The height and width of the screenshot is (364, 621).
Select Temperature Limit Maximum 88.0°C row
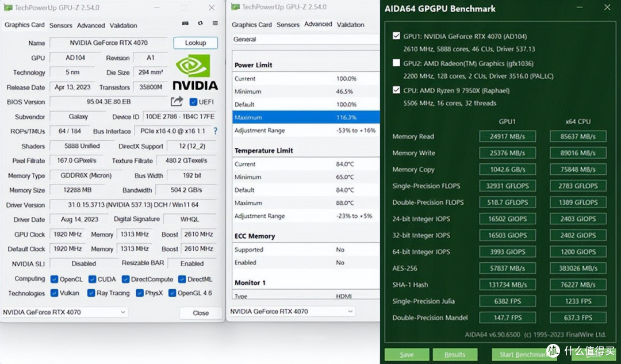point(306,203)
